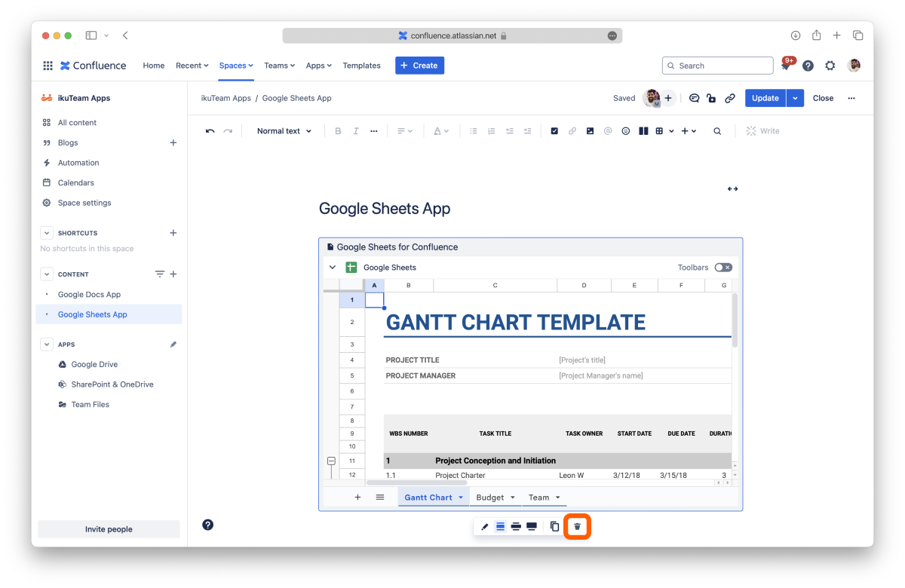Image resolution: width=905 pixels, height=588 pixels.
Task: Open the help menu in header
Action: tap(808, 66)
